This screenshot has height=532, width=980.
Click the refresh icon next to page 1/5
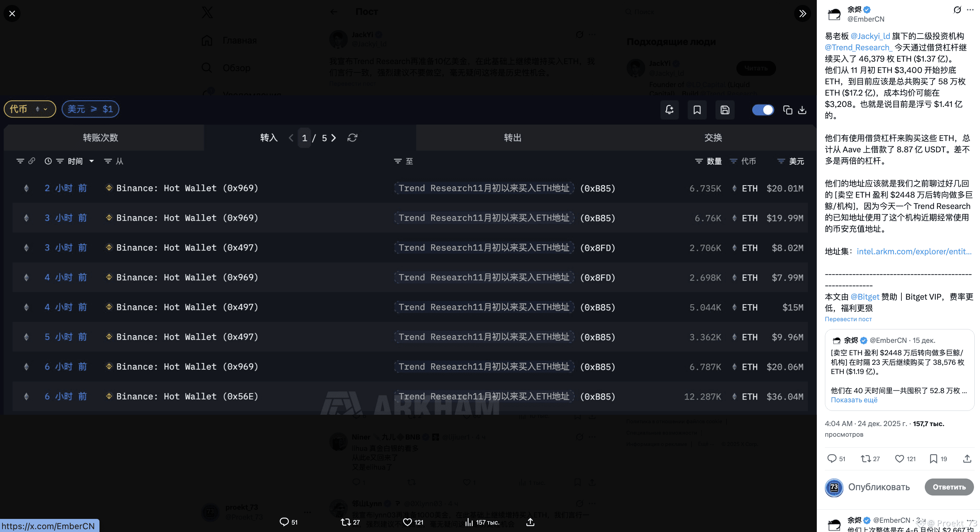pyautogui.click(x=352, y=138)
